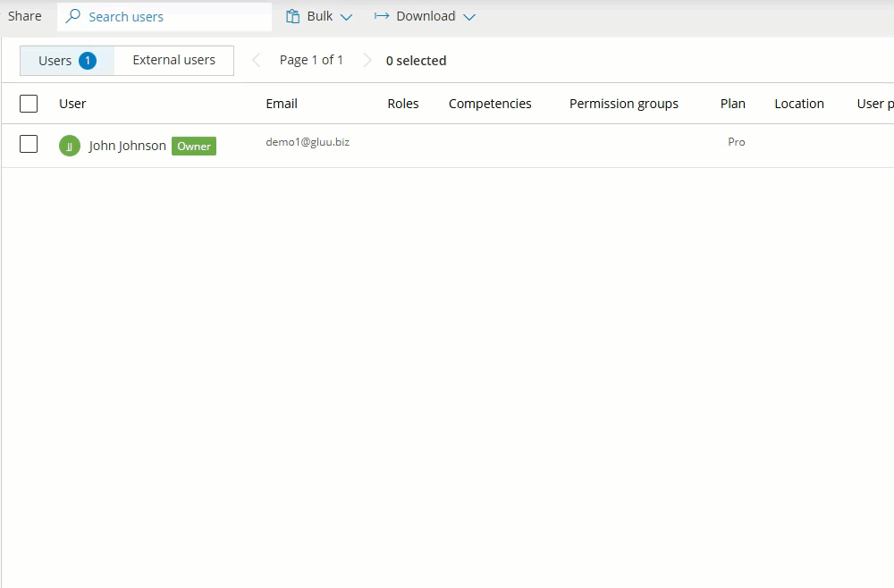The height and width of the screenshot is (588, 894).
Task: Expand the Download dropdown chevron
Action: pyautogui.click(x=469, y=17)
